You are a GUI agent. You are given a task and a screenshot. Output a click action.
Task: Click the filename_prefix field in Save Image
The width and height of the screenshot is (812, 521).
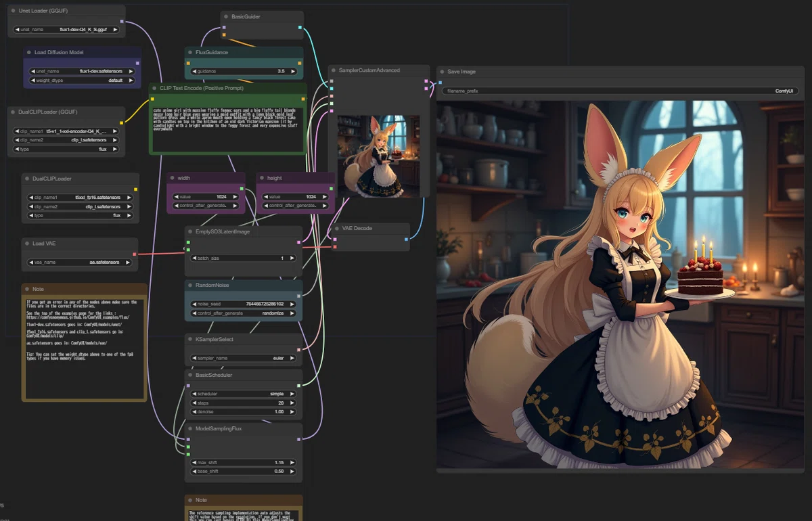point(621,91)
